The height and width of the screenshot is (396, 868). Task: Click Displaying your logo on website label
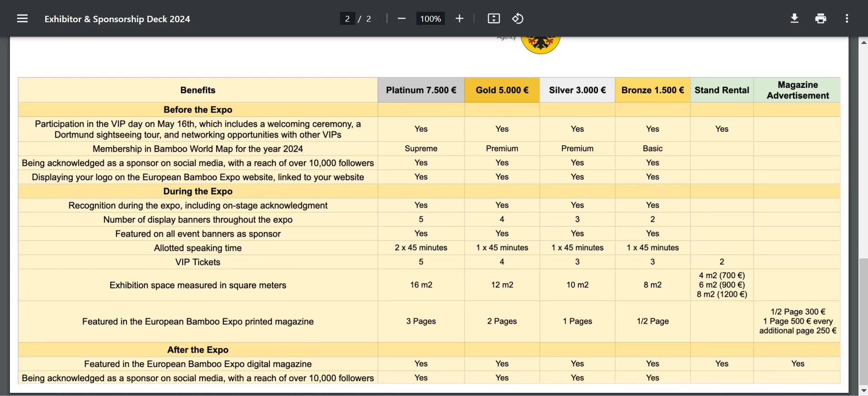(198, 177)
